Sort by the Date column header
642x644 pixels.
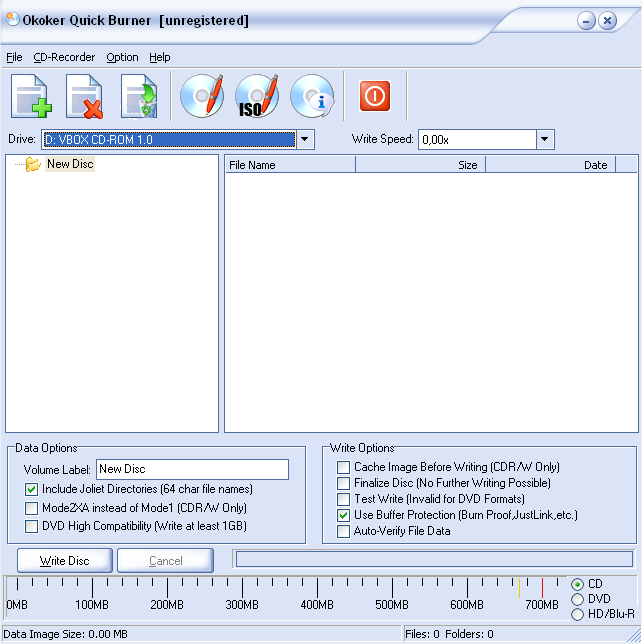tap(550, 165)
